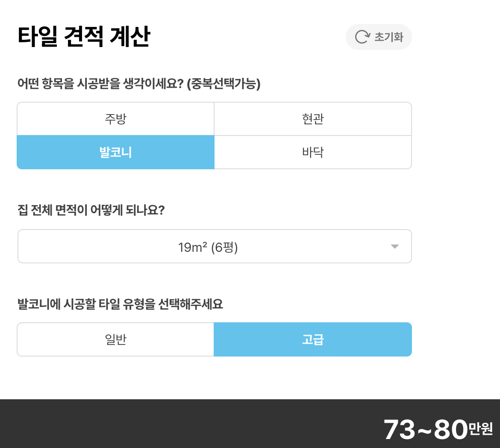
Task: Open the house area dropdown showing 19m²
Action: 214,246
